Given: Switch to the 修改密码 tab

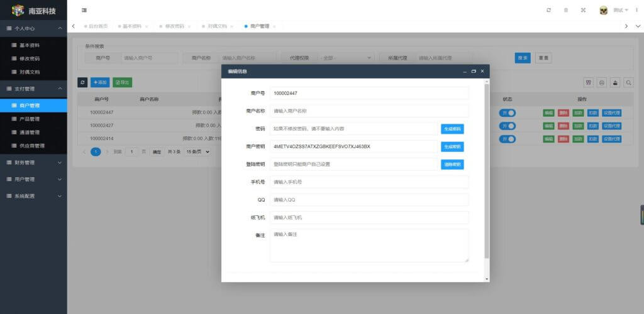Looking at the screenshot, I should click(x=175, y=26).
